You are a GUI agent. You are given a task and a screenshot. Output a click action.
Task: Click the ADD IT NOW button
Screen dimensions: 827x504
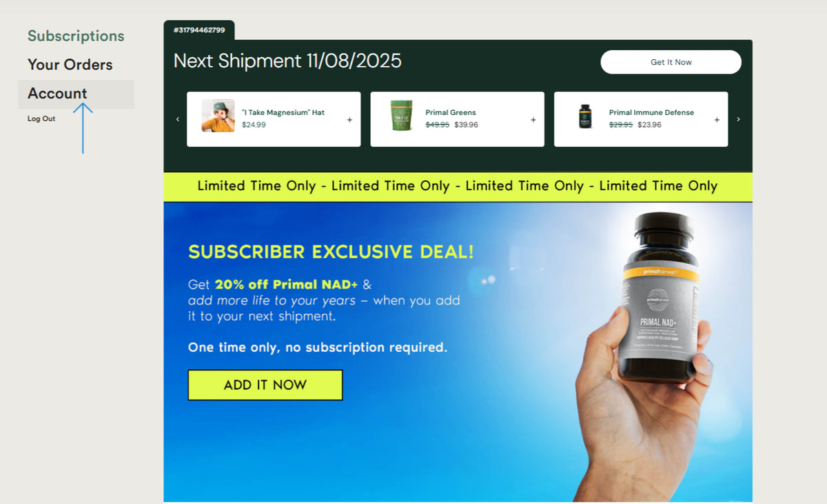coord(265,385)
